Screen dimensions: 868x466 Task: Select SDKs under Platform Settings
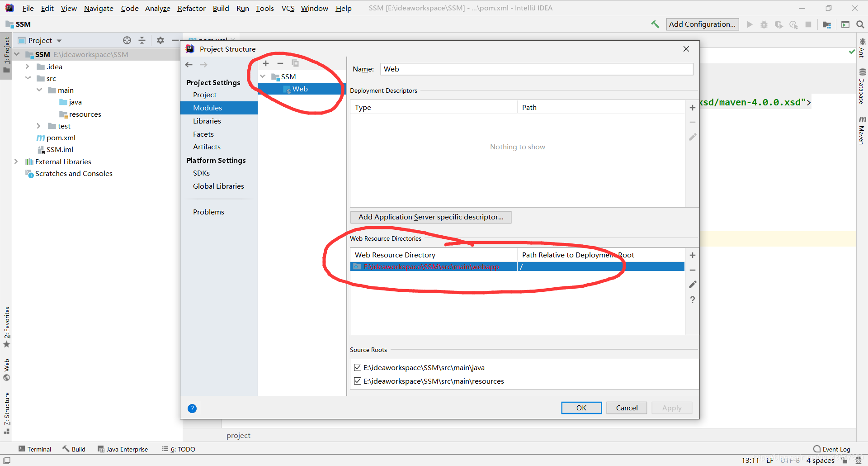click(x=201, y=173)
